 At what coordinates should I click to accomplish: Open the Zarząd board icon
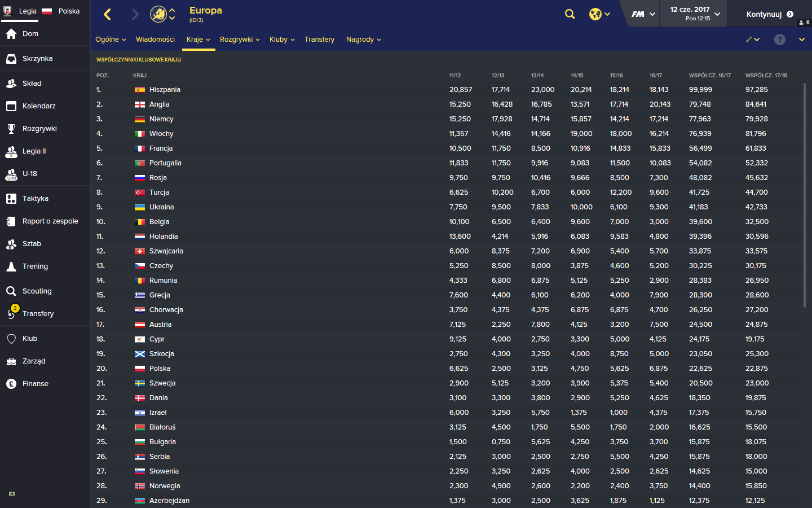point(11,361)
